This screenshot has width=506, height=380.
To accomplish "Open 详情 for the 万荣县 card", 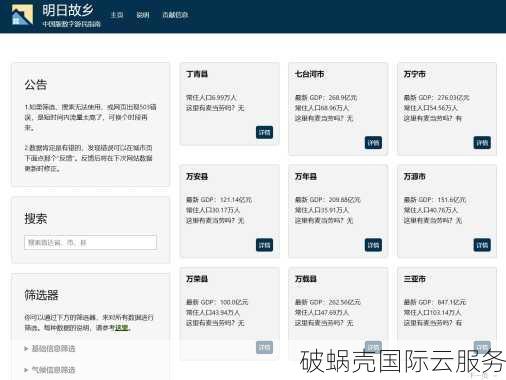I will pyautogui.click(x=264, y=347).
